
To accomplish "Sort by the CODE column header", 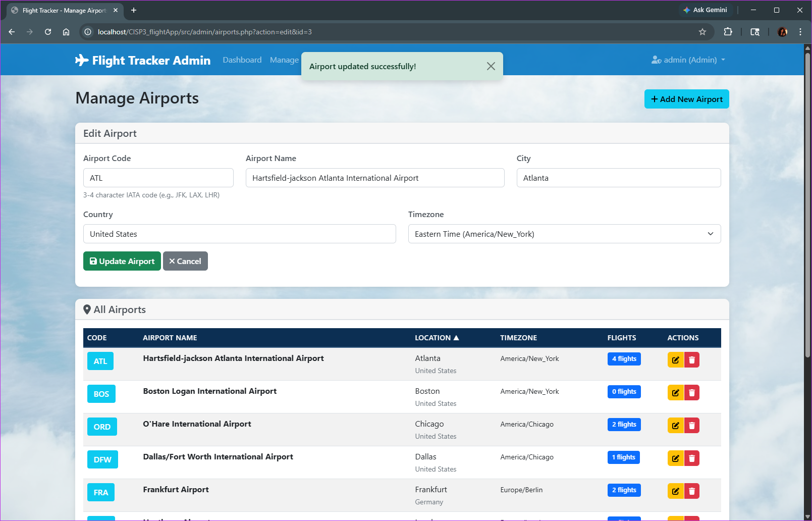I will pyautogui.click(x=97, y=338).
